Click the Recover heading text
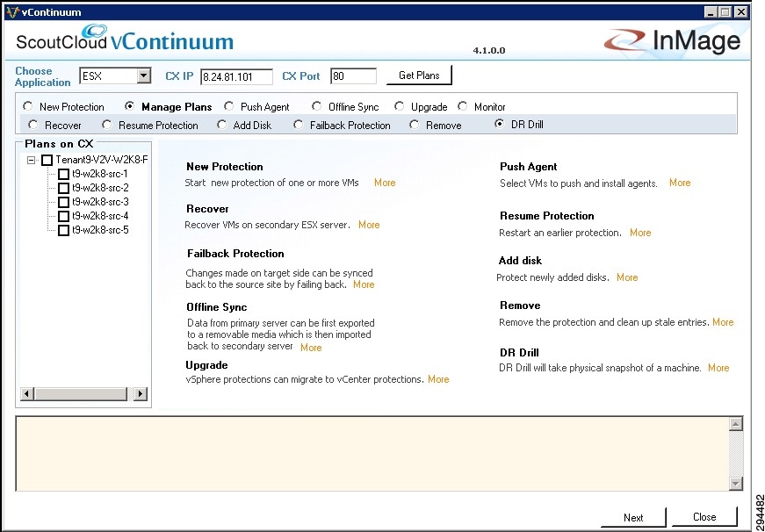The height and width of the screenshot is (532, 765). pos(208,209)
